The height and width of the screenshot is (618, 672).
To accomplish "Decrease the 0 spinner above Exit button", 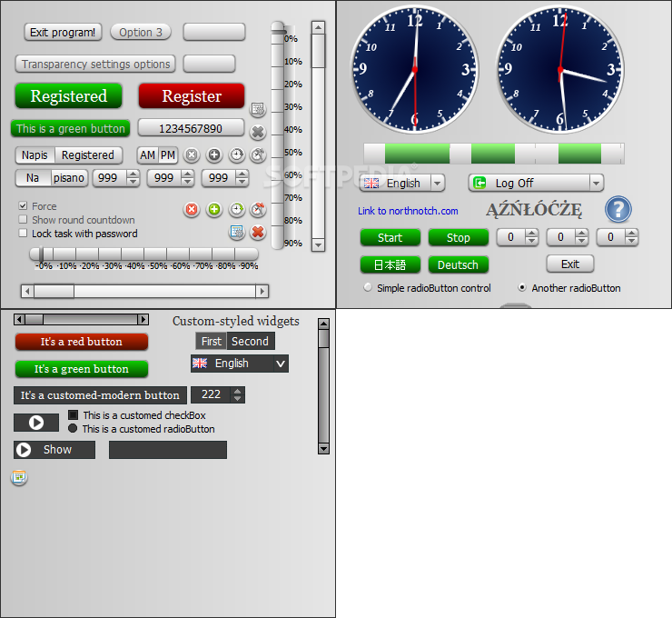I will point(581,241).
